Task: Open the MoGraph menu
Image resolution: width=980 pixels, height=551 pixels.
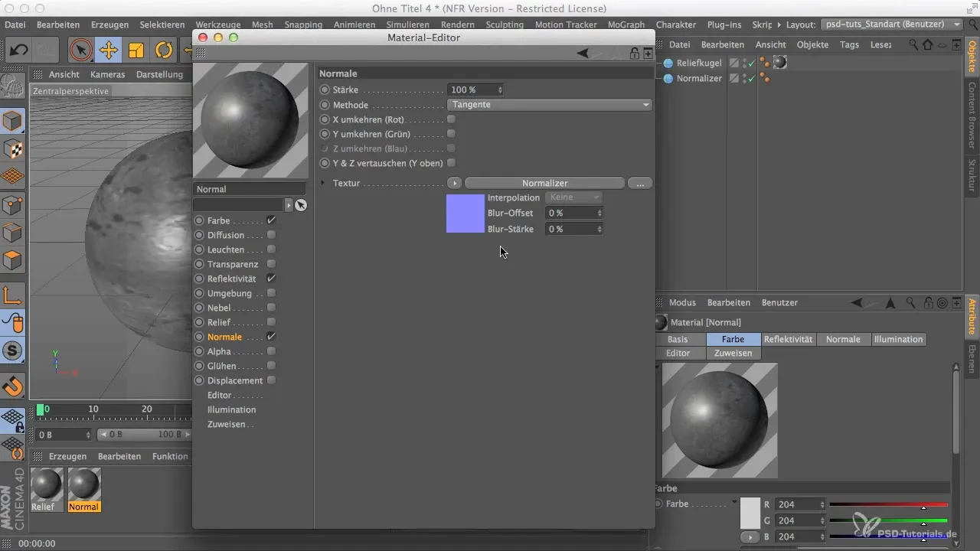Action: (626, 24)
